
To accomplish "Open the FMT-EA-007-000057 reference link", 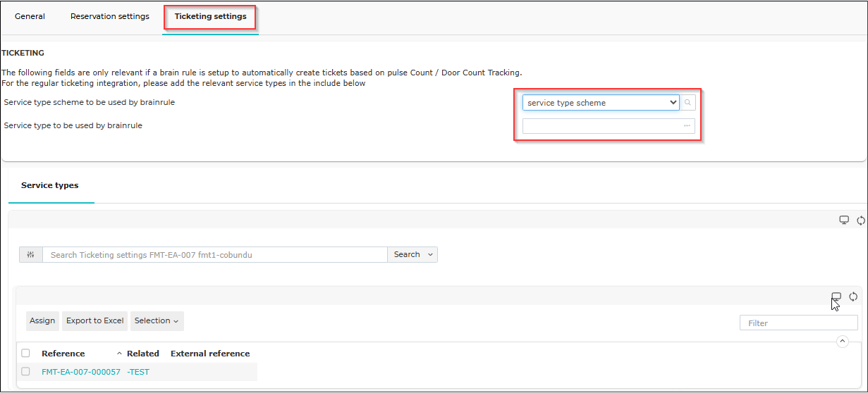I will pyautogui.click(x=81, y=372).
